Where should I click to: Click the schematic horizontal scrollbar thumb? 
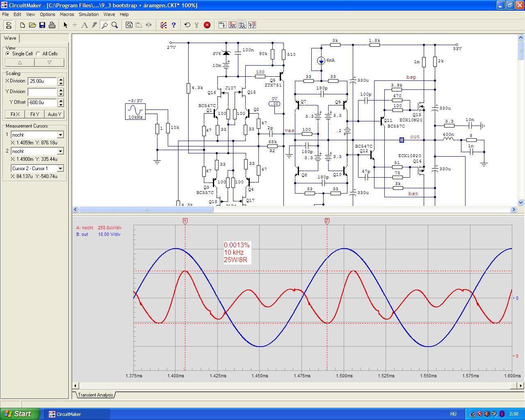(x=146, y=210)
